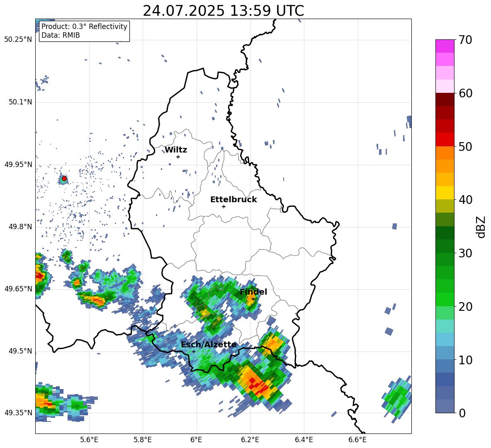The height and width of the screenshot is (448, 491).
Task: Click the Product: 0.3° Reflectivity text
Action: [84, 26]
